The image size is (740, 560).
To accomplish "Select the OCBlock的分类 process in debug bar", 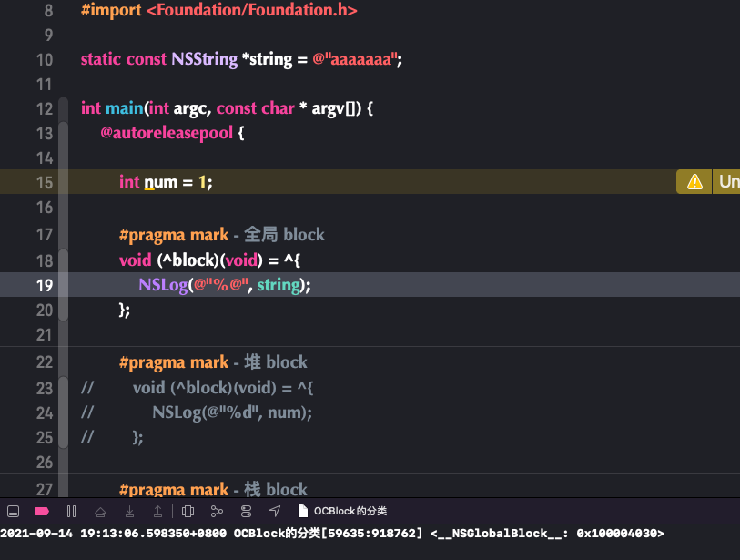I will pos(342,511).
